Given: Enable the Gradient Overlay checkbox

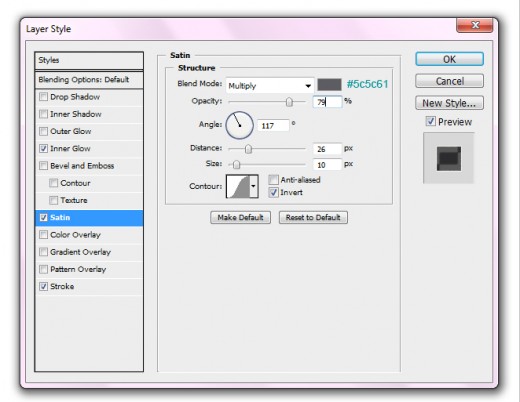Looking at the screenshot, I should pyautogui.click(x=43, y=252).
